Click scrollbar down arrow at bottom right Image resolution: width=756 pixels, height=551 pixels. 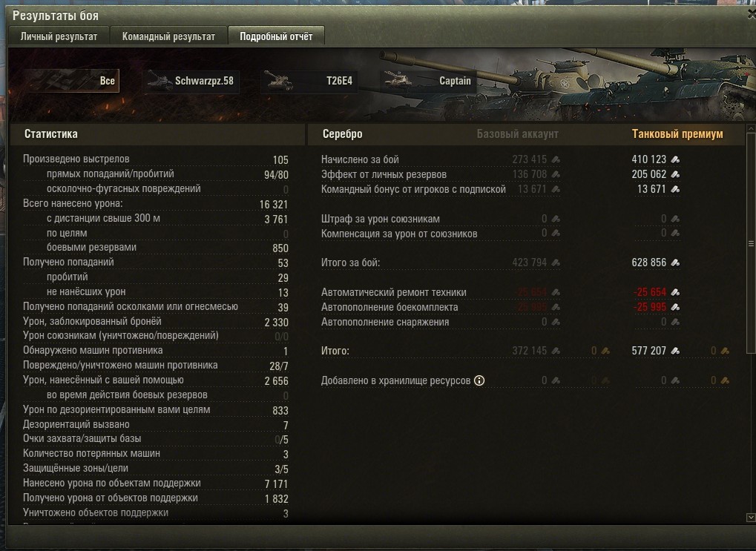(x=751, y=517)
